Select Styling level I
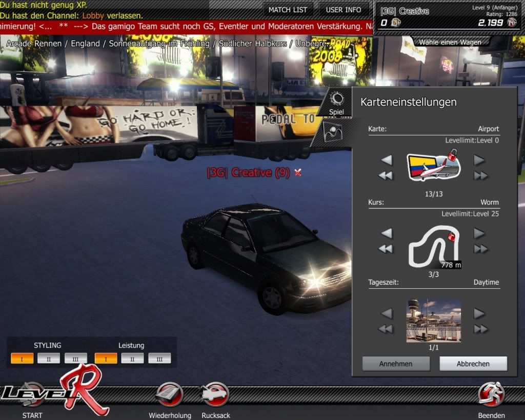Image resolution: width=525 pixels, height=420 pixels. click(22, 358)
